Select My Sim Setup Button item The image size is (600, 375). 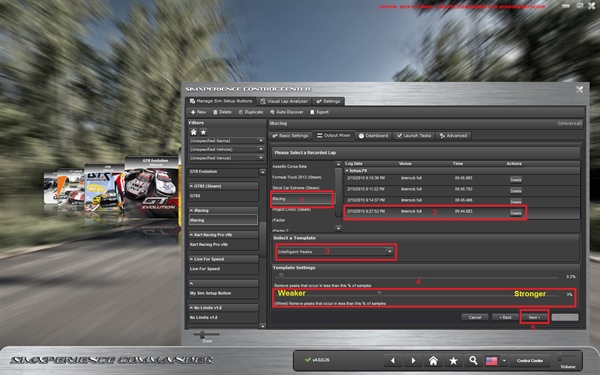(x=223, y=293)
